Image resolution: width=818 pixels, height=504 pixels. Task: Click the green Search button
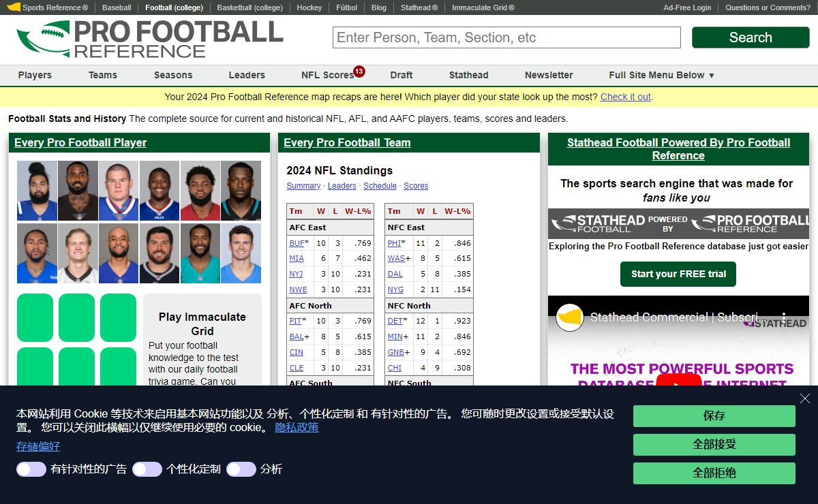point(751,37)
